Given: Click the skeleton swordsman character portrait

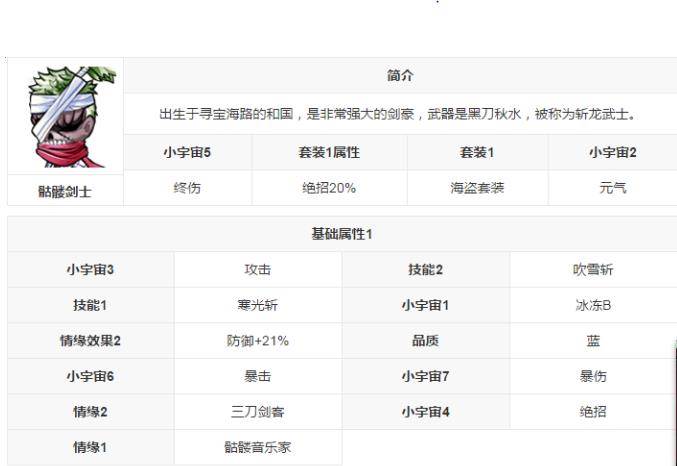Looking at the screenshot, I should pyautogui.click(x=66, y=115).
